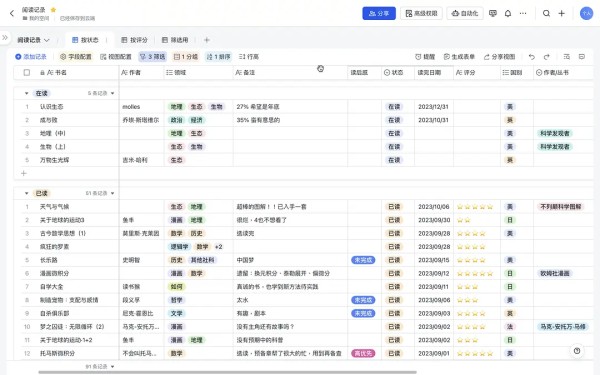Viewport: 600px width, 375px height.
Task: Redo the last action
Action: [x=546, y=57]
